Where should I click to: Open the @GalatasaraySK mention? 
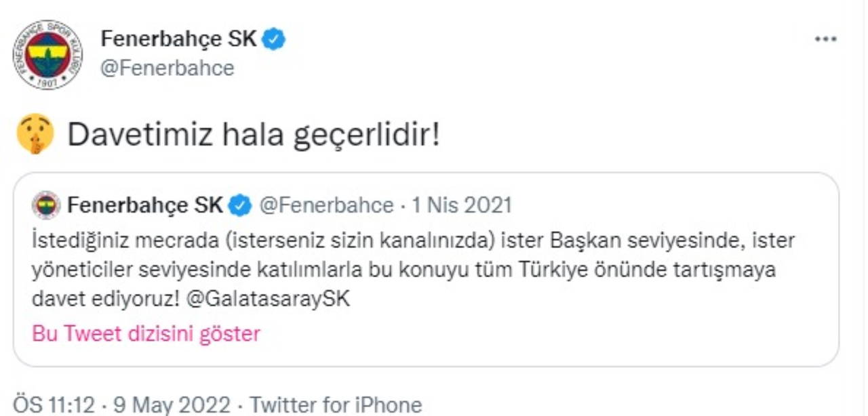(x=267, y=299)
